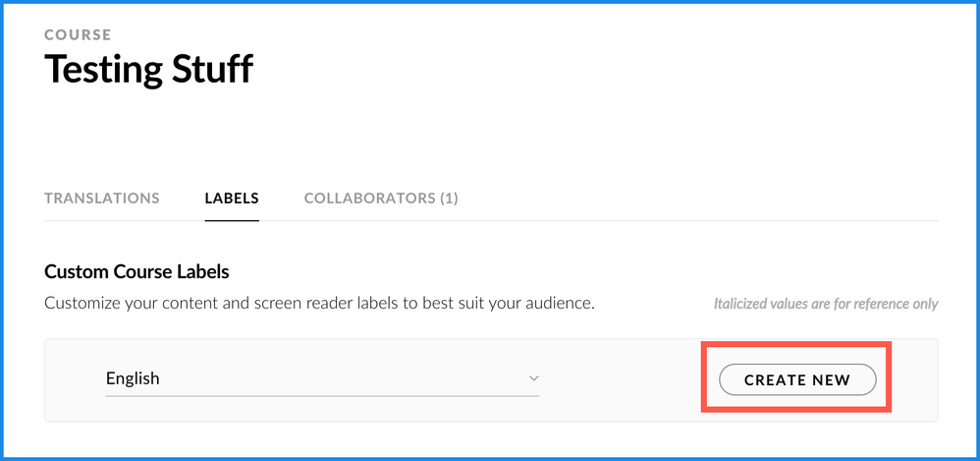Click the chevron arrow in language selector
The height and width of the screenshot is (461, 980).
533,378
